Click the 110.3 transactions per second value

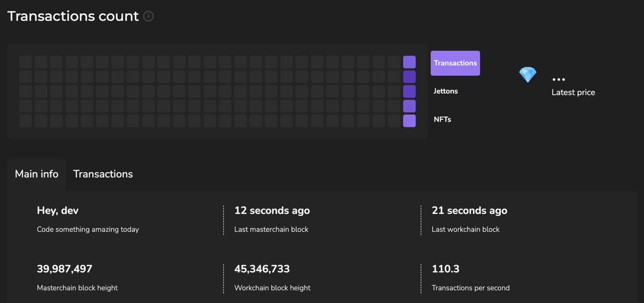445,269
